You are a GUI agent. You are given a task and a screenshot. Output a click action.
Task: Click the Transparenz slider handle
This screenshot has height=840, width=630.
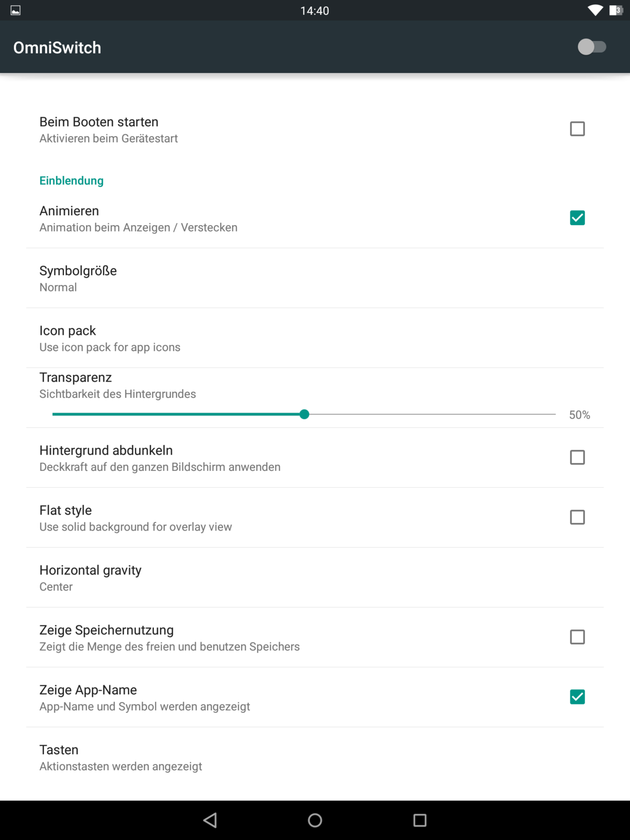[304, 414]
